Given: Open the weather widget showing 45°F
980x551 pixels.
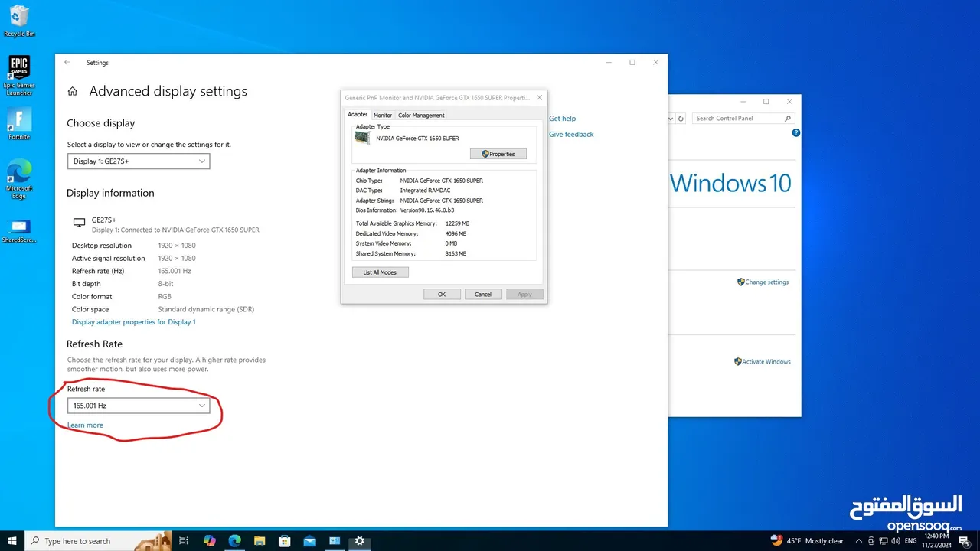Looking at the screenshot, I should (x=807, y=541).
